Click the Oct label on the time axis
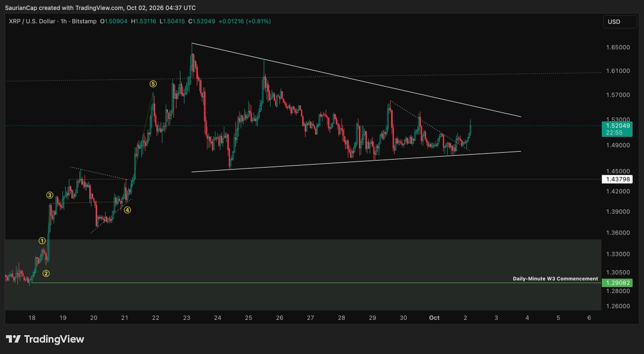644x354 pixels. [434, 318]
